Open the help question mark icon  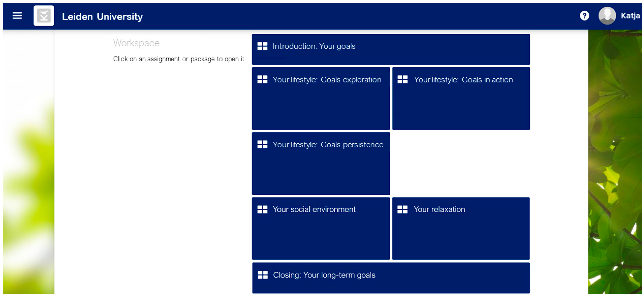[584, 16]
